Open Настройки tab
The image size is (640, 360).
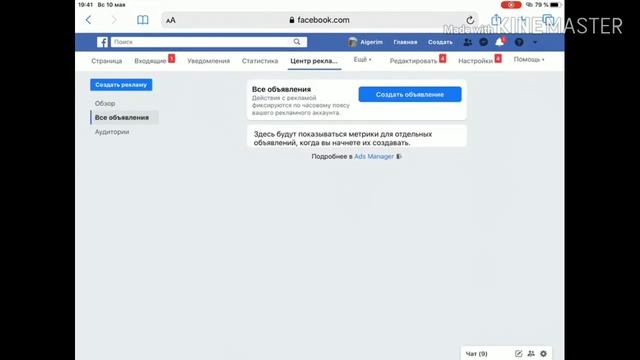476,61
